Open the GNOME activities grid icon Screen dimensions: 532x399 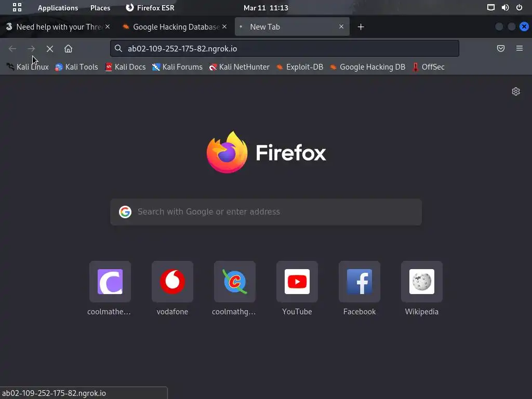point(17,7)
